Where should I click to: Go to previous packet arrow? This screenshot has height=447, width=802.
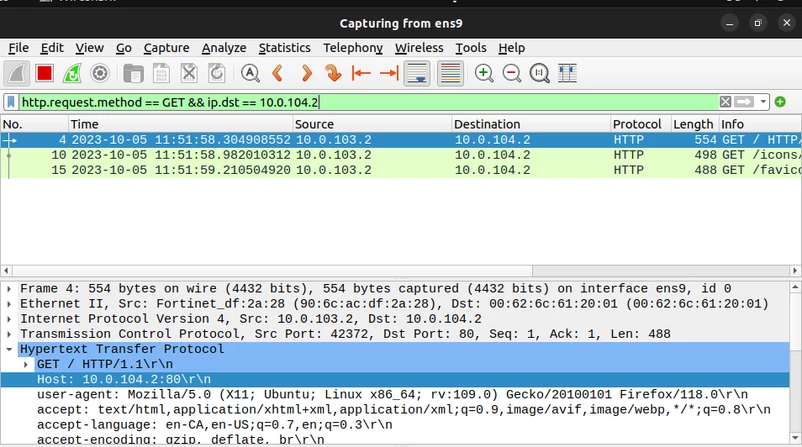pyautogui.click(x=278, y=74)
